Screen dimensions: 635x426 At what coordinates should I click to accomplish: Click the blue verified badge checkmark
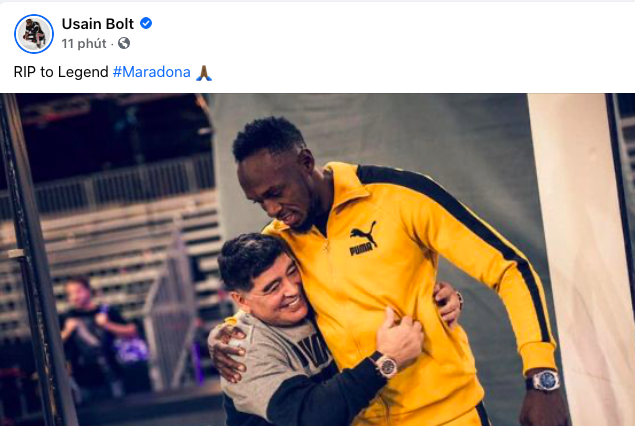point(146,23)
